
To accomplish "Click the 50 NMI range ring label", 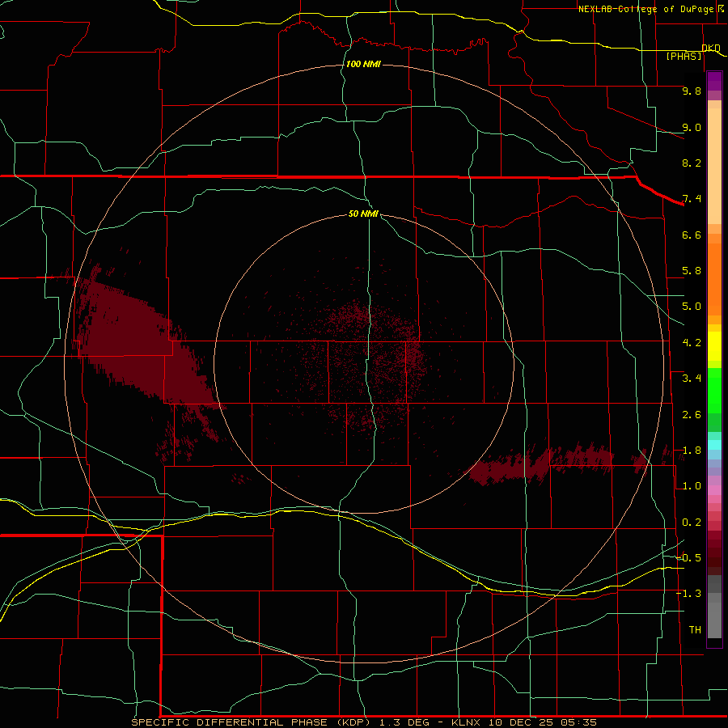I will click(363, 214).
